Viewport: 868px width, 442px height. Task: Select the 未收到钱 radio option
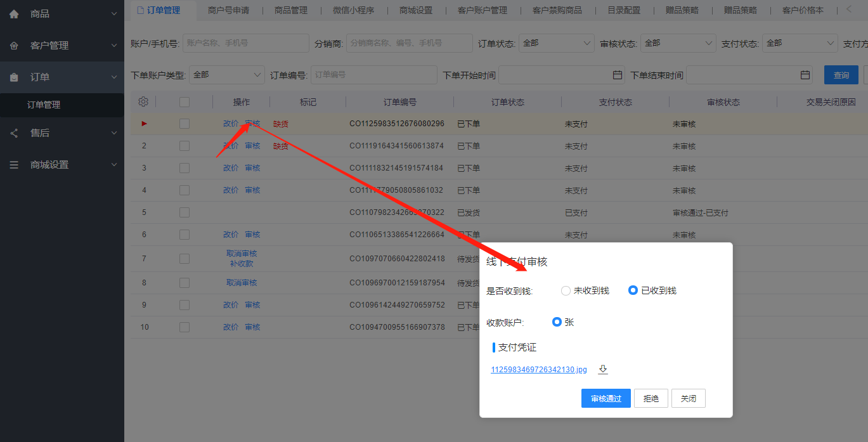point(566,290)
